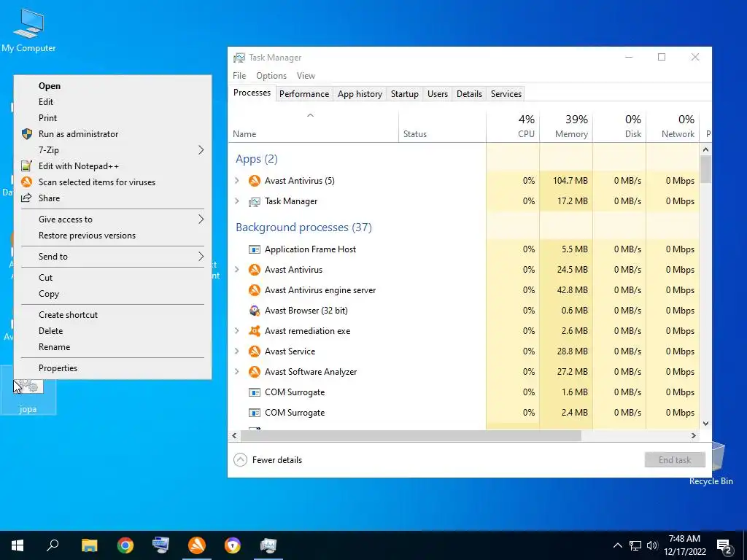Click the Avast Antivirus (5) app icon
747x560 pixels.
255,181
